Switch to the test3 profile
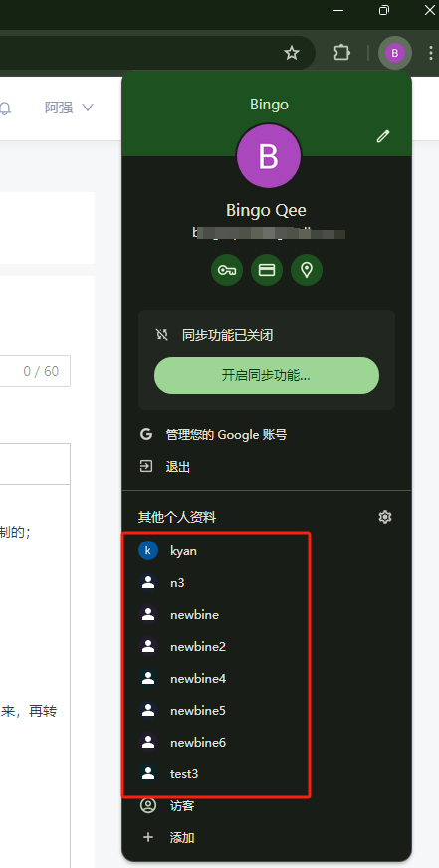Viewport: 439px width, 868px height. coord(267,773)
